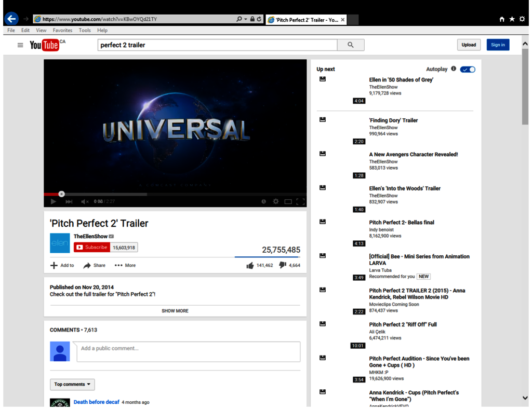Click the browser forward arrow
532x410 pixels.
click(x=26, y=19)
